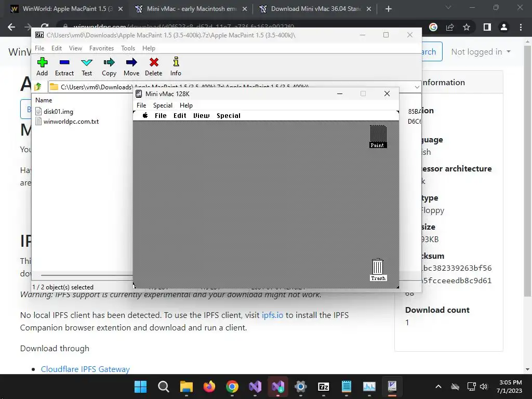Click the Move icon in 7-Zip toolbar

pos(131,67)
